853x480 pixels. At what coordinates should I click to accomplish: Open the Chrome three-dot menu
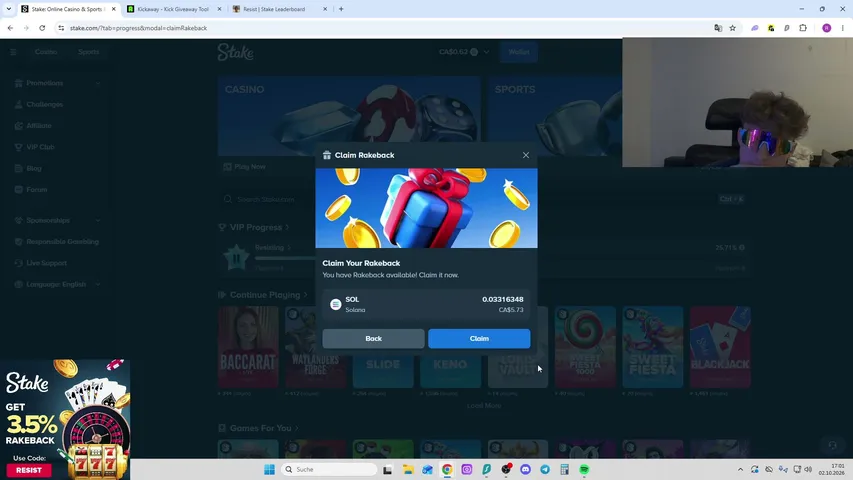[842, 28]
